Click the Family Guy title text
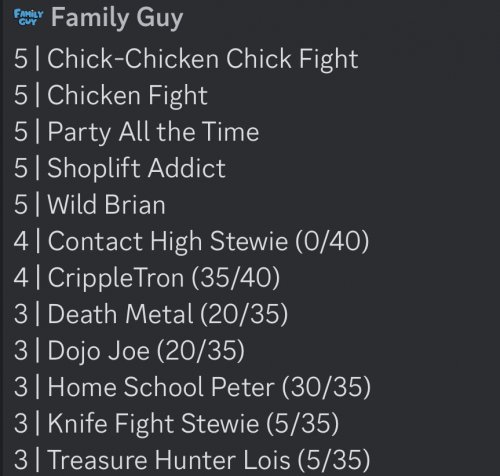 coord(117,18)
